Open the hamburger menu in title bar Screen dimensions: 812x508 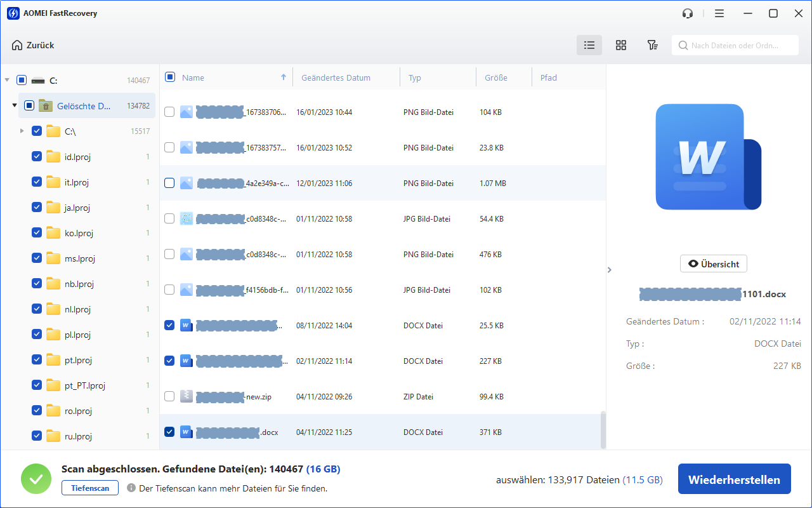[719, 13]
